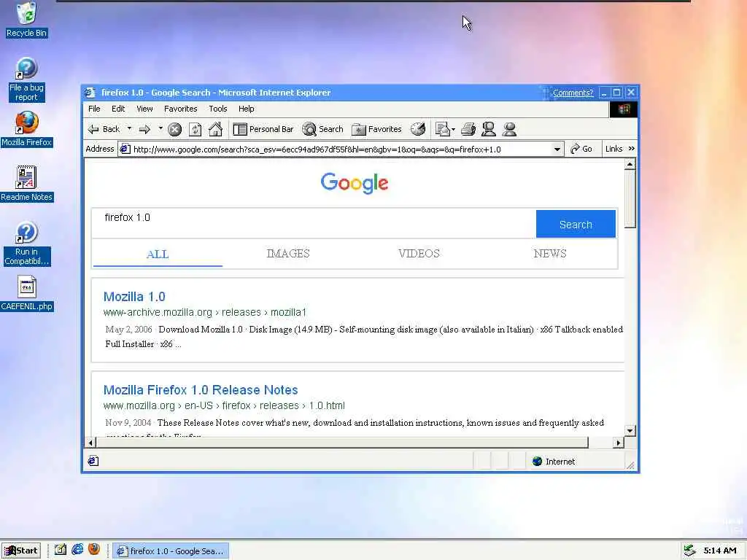Viewport: 747px width, 560px height.
Task: Select the Recycle Bin desktop icon
Action: [x=27, y=20]
